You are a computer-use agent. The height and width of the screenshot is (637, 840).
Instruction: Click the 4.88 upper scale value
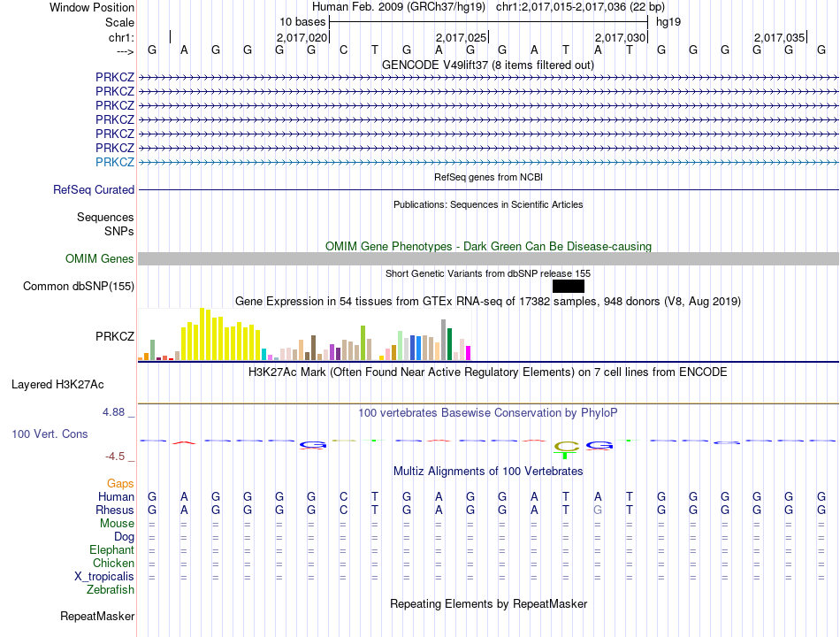pyautogui.click(x=113, y=412)
